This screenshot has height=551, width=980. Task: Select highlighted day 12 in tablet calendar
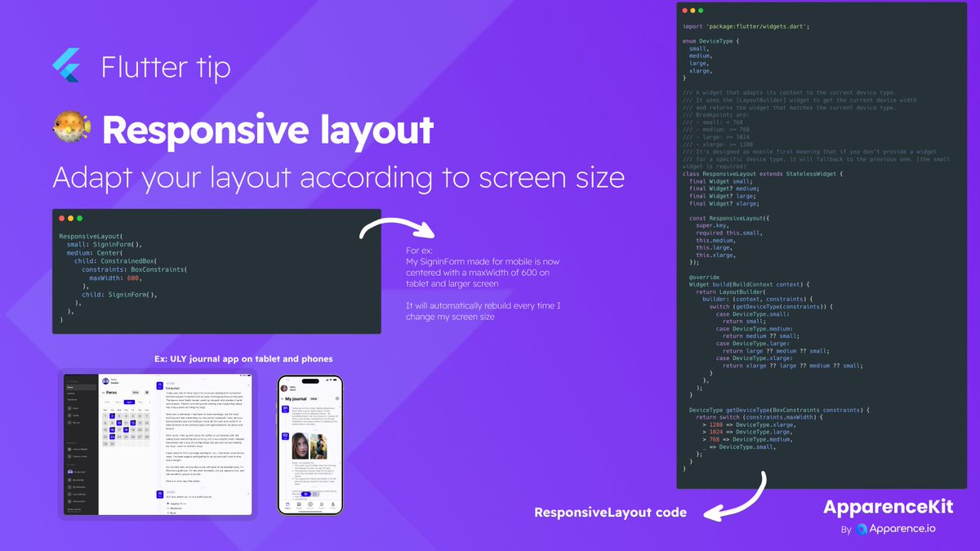(133, 423)
